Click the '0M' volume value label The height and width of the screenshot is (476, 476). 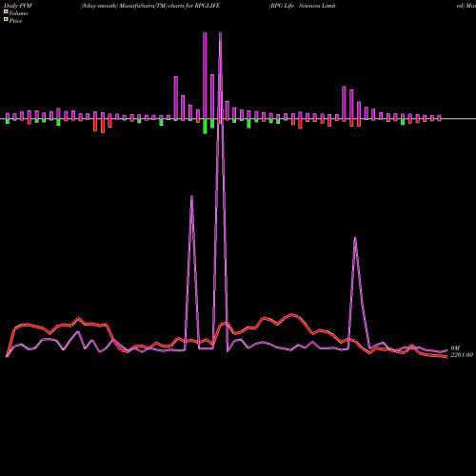tap(455, 348)
